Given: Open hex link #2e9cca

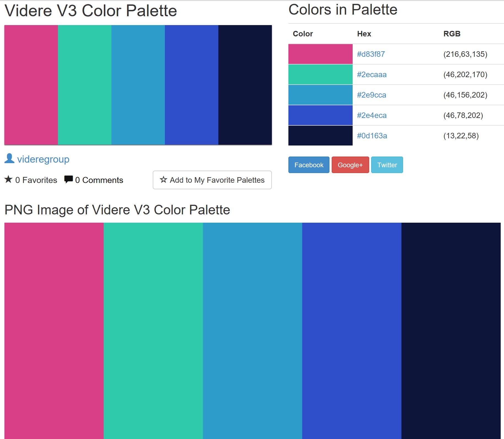Looking at the screenshot, I should click(371, 95).
